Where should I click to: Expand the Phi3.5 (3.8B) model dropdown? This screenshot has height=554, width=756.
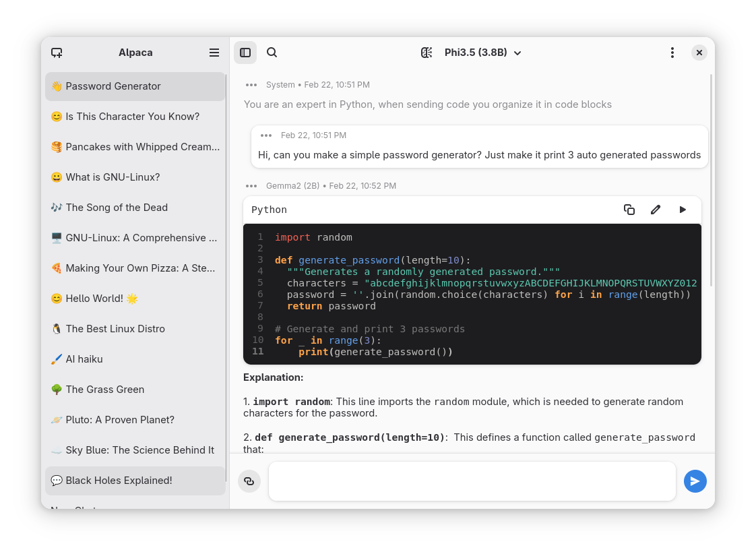tap(482, 53)
